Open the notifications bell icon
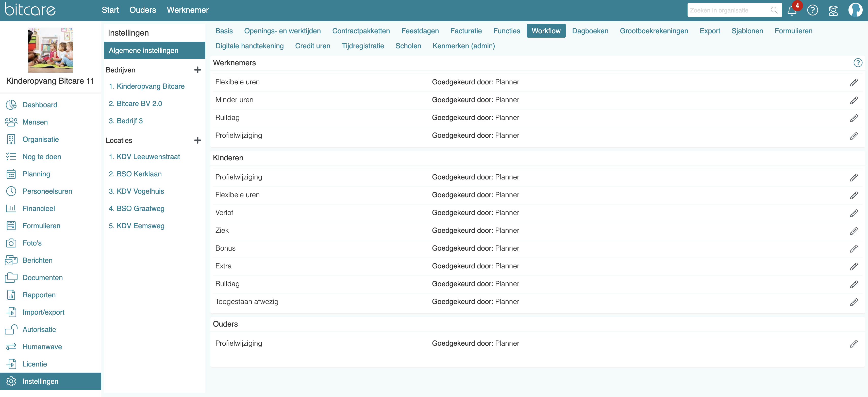Viewport: 868px width, 397px height. point(792,10)
